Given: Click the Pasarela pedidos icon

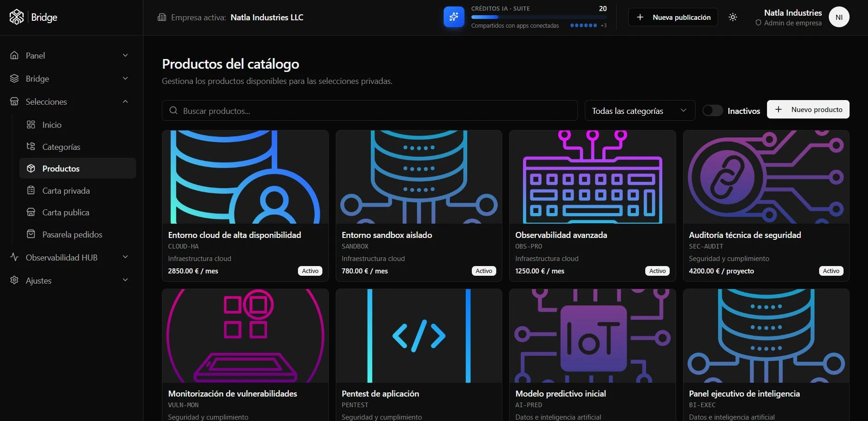Looking at the screenshot, I should pyautogui.click(x=31, y=234).
